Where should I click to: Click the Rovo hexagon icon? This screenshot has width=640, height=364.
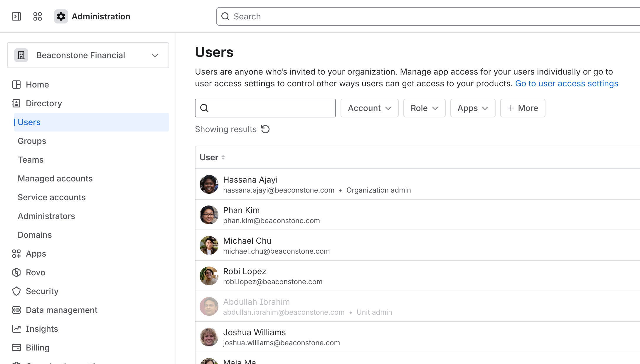click(16, 272)
